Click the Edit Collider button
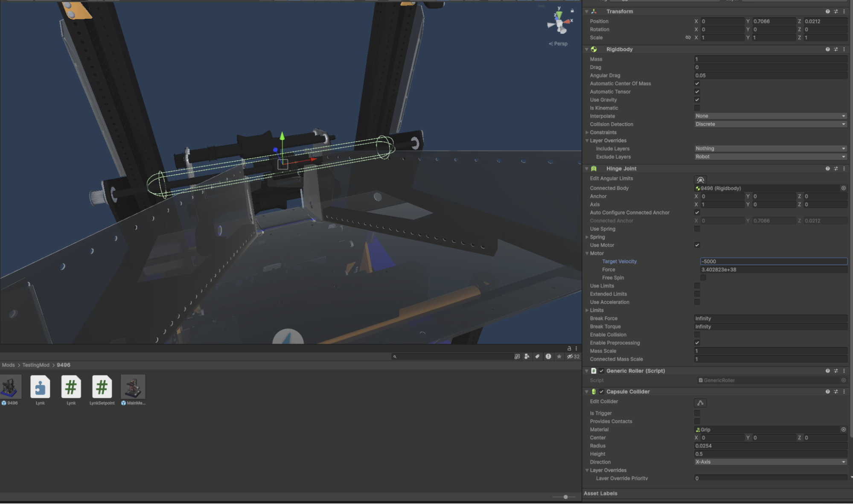Screen dimensions: 853x504 [700, 402]
